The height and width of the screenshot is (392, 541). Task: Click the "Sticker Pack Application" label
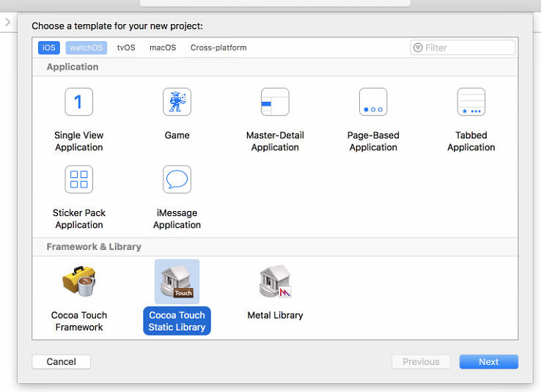coord(79,219)
